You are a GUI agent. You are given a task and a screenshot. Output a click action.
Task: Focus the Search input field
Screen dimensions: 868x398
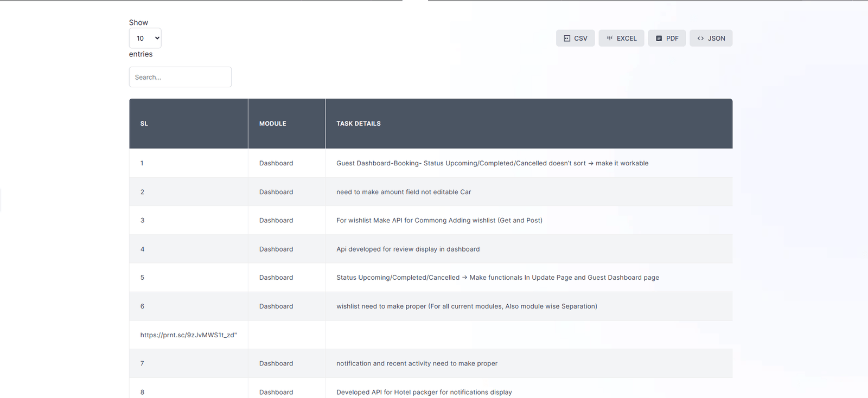click(180, 77)
